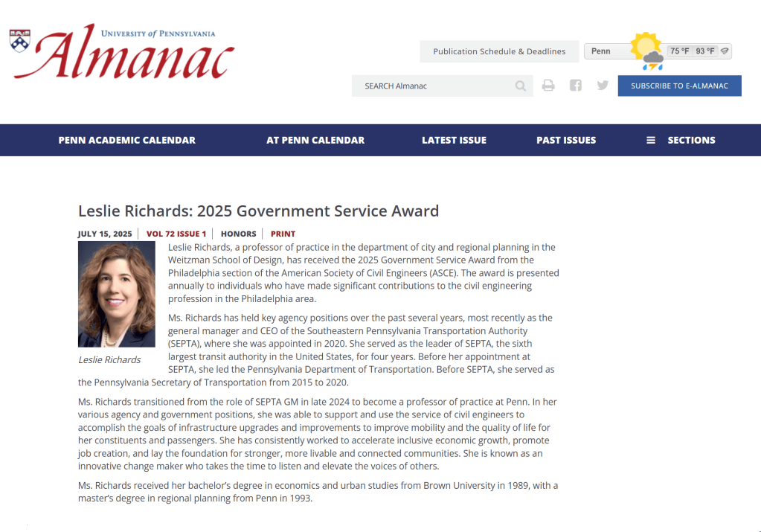Click the hamburger icon beside Sections

coord(651,140)
